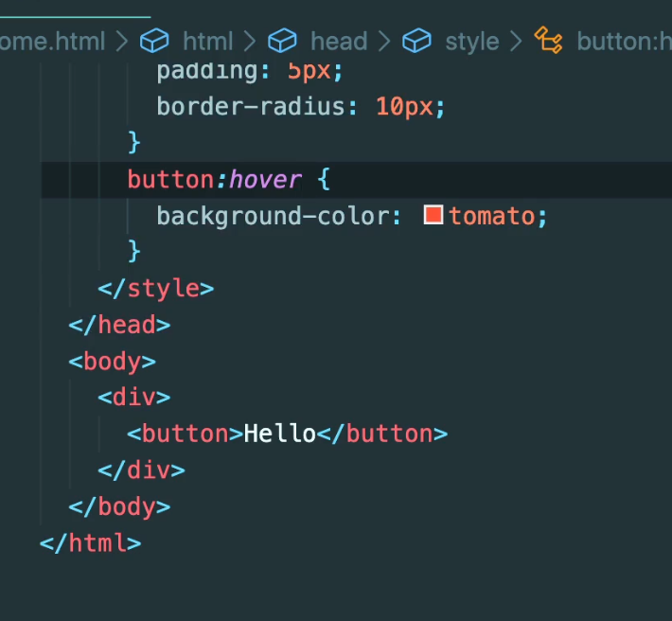Click the opening '<button>' tag
Viewport: 672px width, 621px height.
pos(186,434)
